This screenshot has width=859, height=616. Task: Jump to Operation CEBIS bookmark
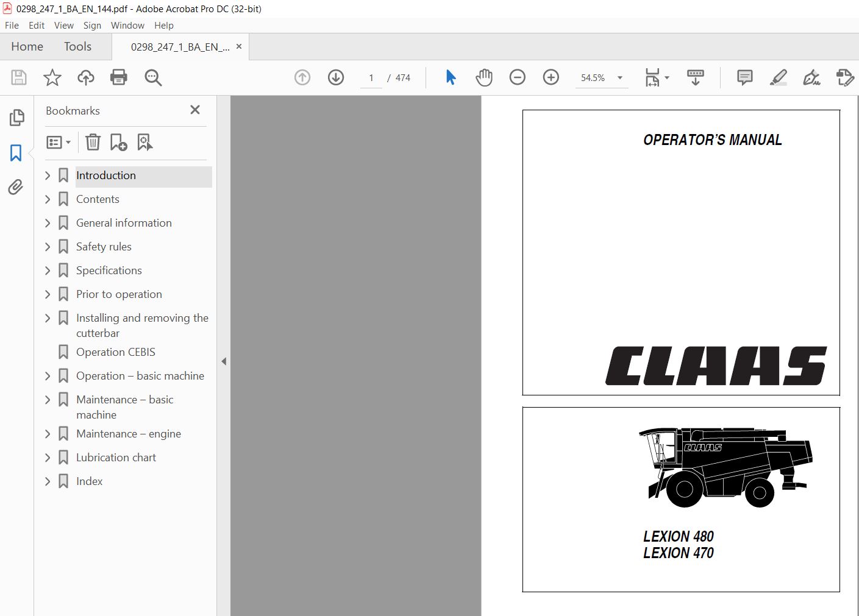click(115, 352)
